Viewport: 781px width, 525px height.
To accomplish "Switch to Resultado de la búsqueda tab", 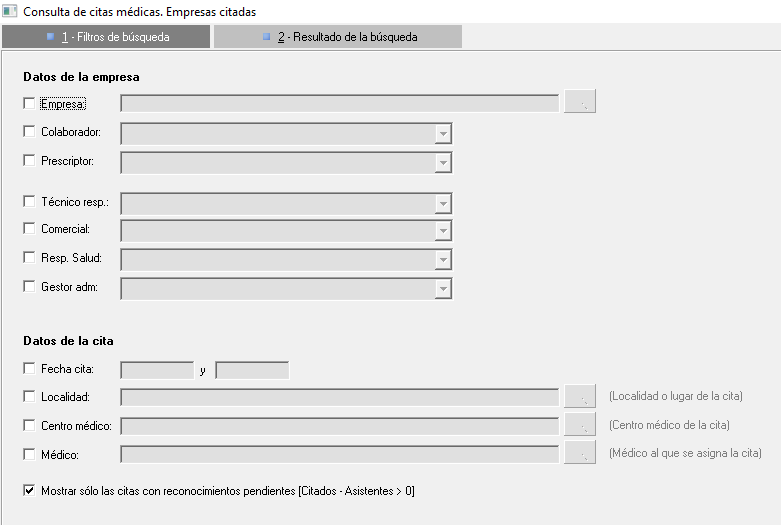I will click(x=338, y=37).
